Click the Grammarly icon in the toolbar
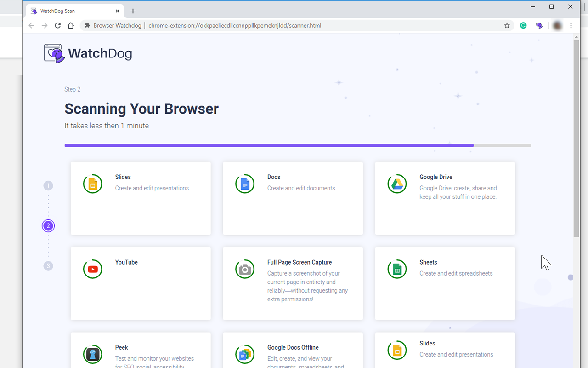The height and width of the screenshot is (368, 588). [x=523, y=25]
